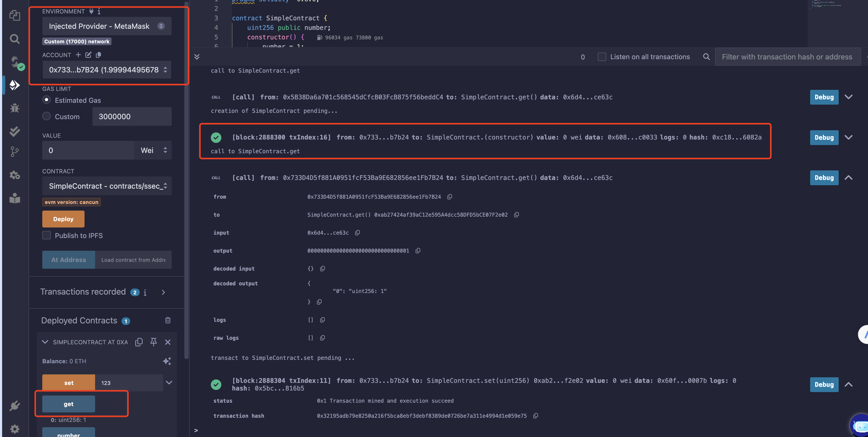This screenshot has width=868, height=437.
Task: Expand the Transactions recorded section
Action: pos(164,292)
